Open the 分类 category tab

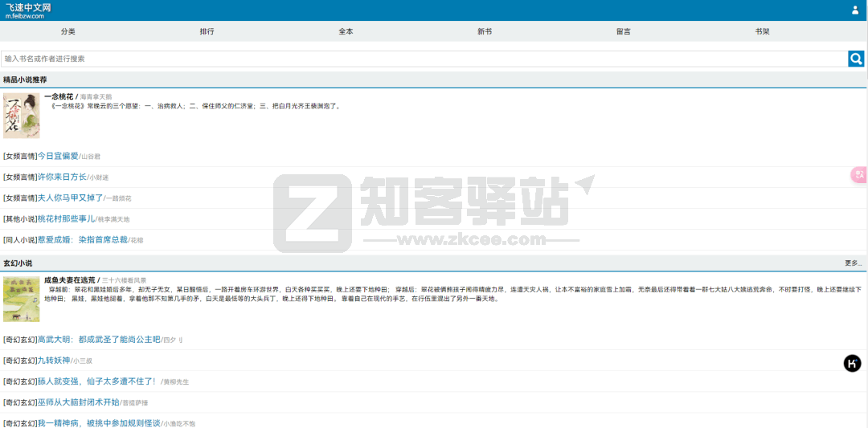(x=68, y=31)
